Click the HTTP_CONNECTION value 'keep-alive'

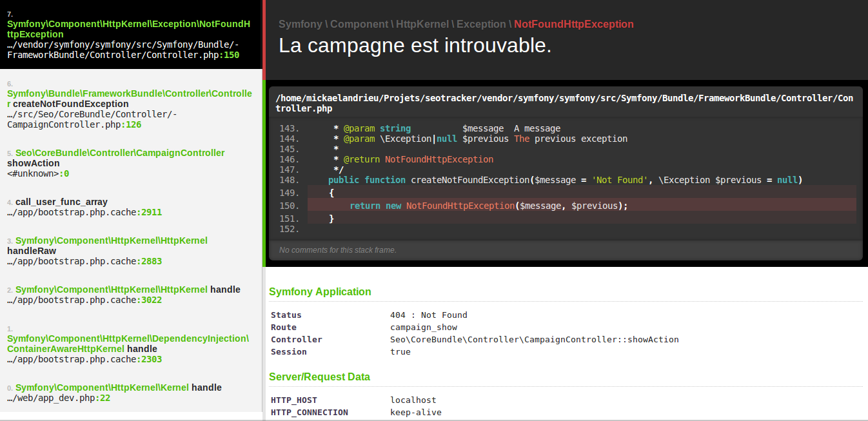416,413
